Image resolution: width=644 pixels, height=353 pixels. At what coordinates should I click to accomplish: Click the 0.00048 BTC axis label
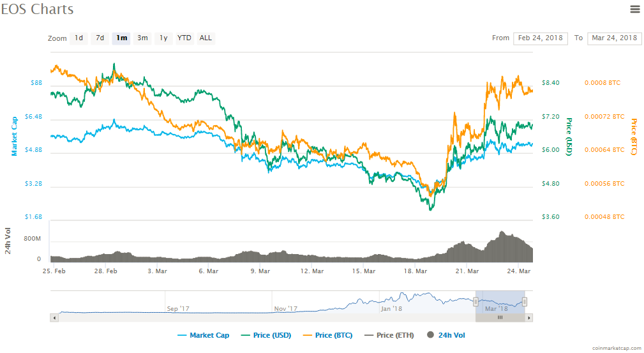tap(604, 217)
